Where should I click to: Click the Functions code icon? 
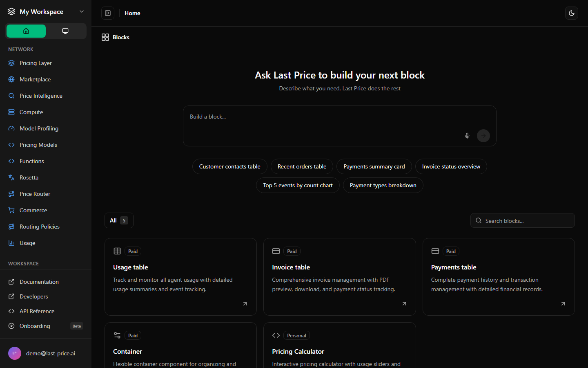[x=11, y=161]
